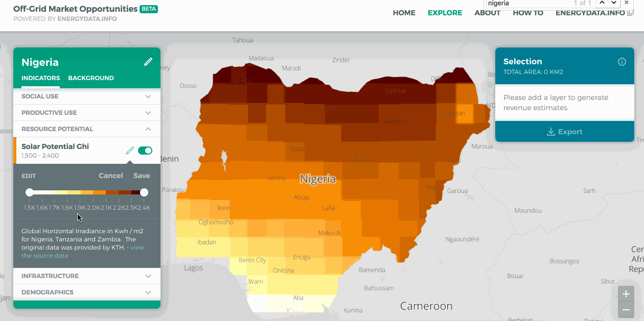The image size is (644, 321).
Task: Expand the Demographics section
Action: tap(148, 292)
